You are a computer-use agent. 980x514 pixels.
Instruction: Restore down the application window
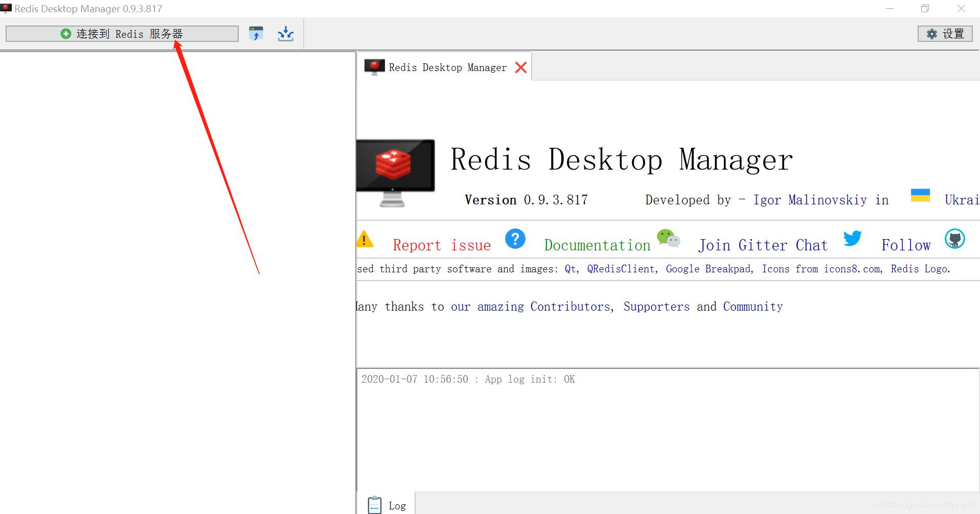925,9
